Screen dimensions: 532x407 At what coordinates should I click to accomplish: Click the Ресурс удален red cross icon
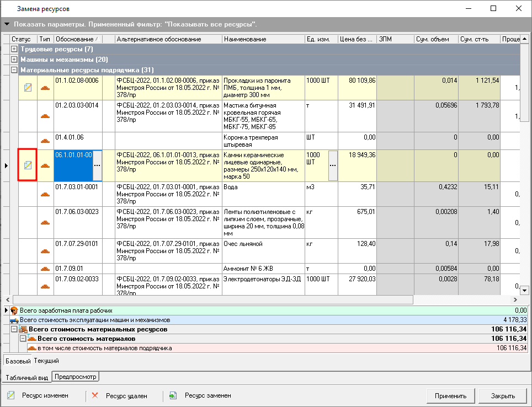tap(95, 395)
